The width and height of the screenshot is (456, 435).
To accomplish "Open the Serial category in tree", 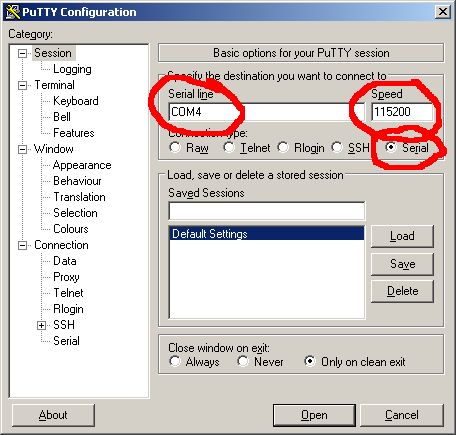I will click(x=66, y=341).
